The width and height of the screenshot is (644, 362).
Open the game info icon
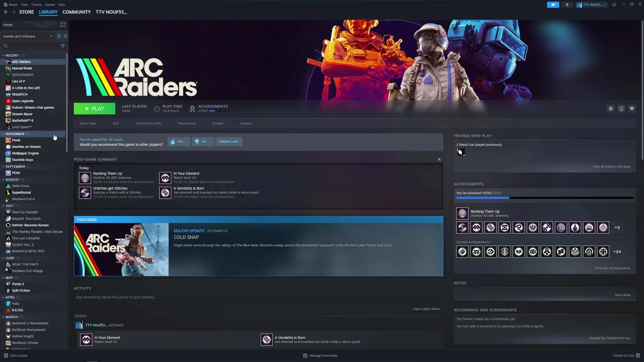coord(621,109)
